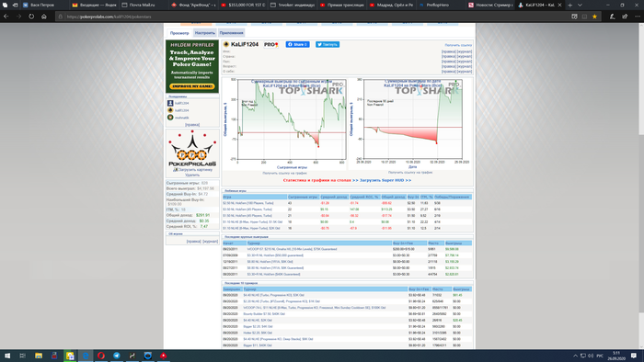Open a new browser tab with plus
644x362 pixels.
coord(569,5)
